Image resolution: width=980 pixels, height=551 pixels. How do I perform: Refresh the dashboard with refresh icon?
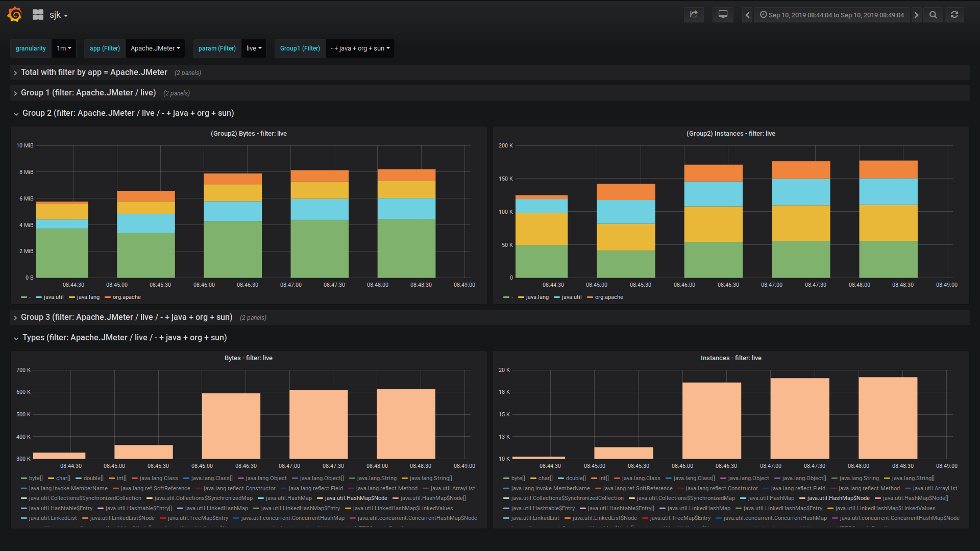[954, 15]
